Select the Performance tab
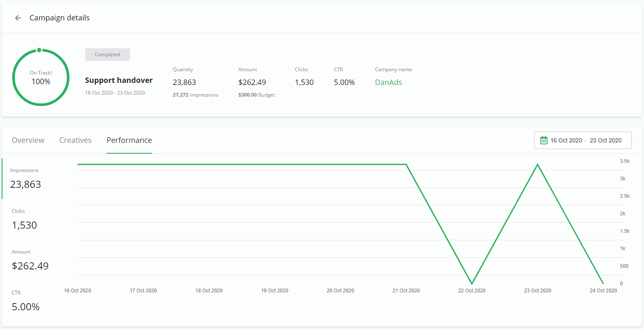The image size is (644, 329). click(129, 140)
